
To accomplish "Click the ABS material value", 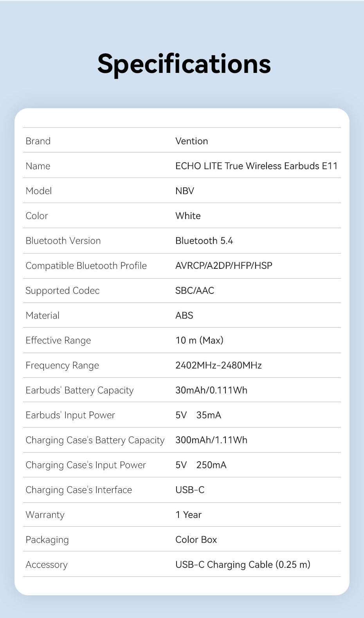I will tap(184, 315).
